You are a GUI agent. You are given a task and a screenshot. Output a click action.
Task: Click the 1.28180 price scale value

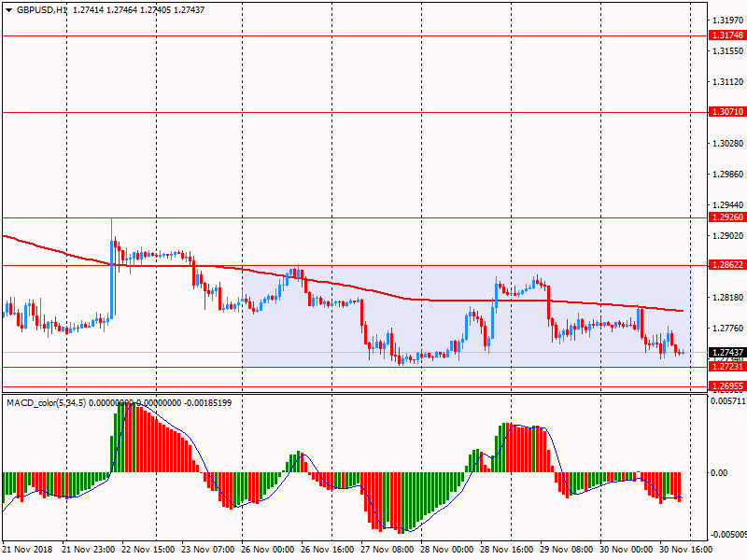pyautogui.click(x=728, y=298)
